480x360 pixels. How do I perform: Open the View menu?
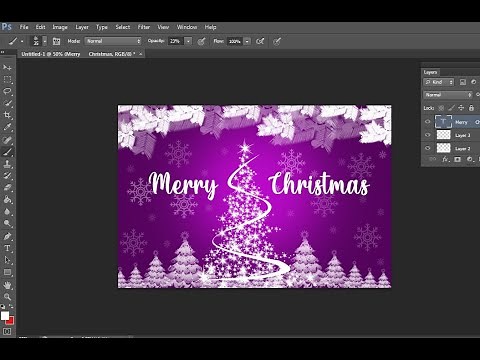(x=163, y=27)
